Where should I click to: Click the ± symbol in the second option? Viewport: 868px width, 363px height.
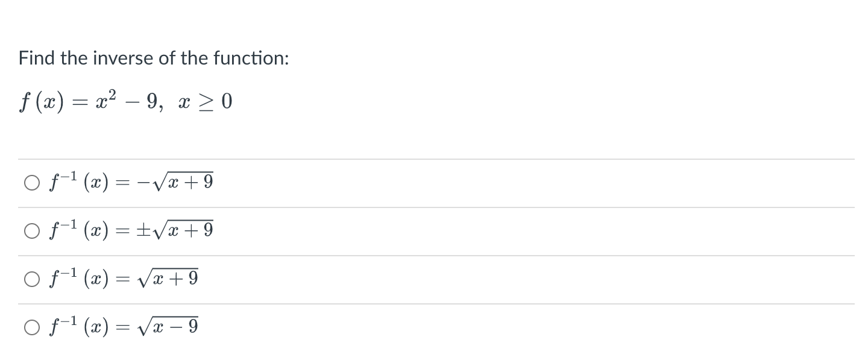pos(144,230)
